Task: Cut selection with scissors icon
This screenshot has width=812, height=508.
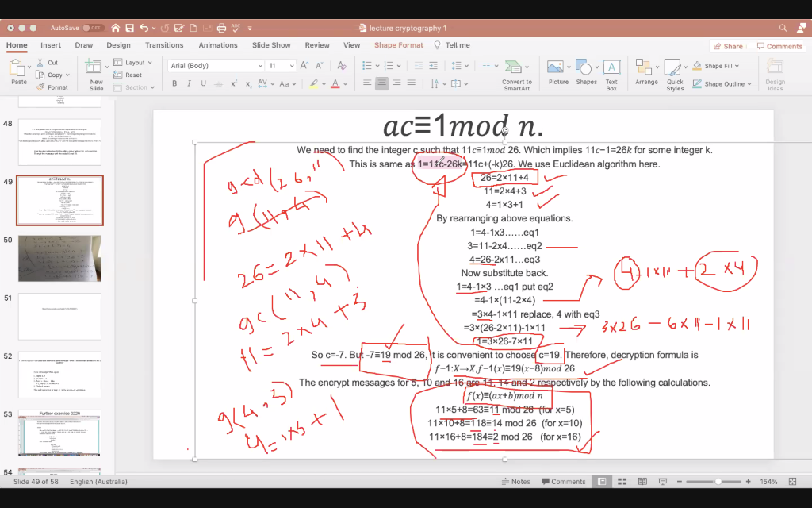Action: coord(40,62)
